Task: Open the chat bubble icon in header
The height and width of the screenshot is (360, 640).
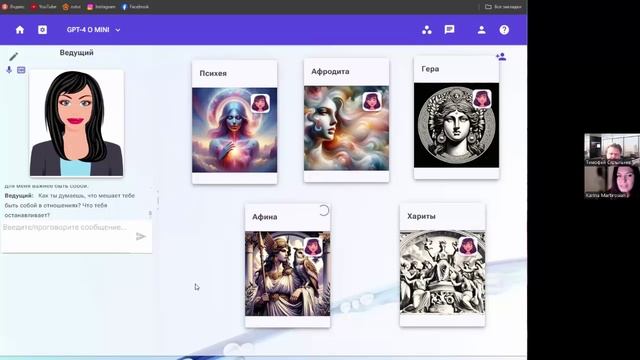Action: click(x=449, y=29)
